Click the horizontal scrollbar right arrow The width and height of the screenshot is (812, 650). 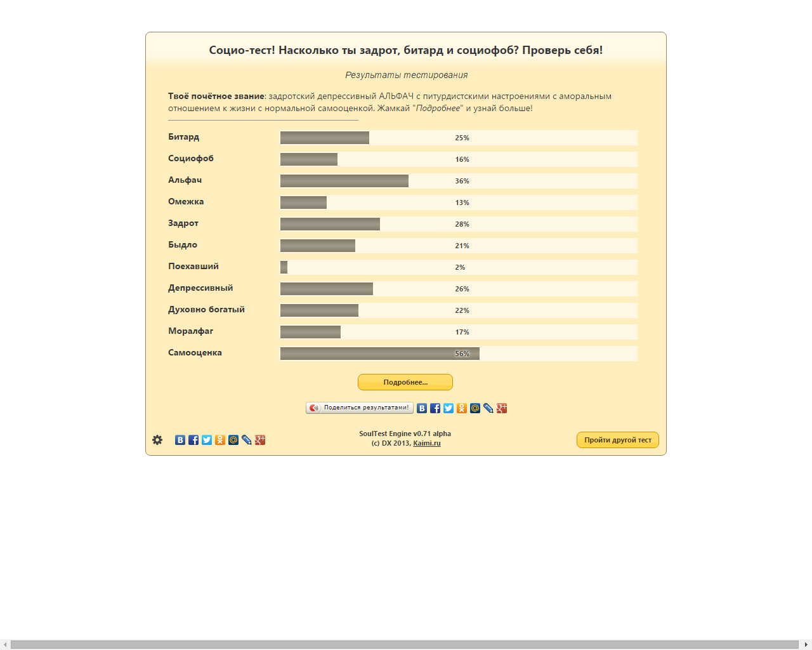806,645
